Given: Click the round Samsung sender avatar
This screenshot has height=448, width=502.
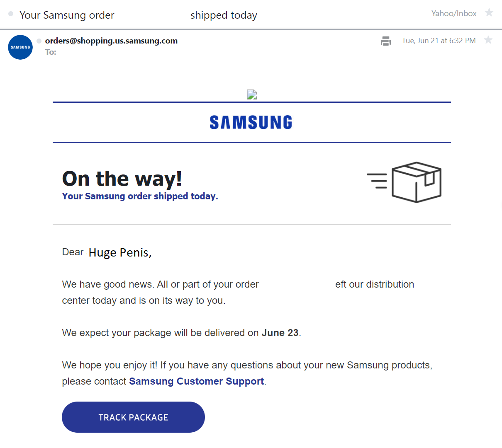Looking at the screenshot, I should point(20,47).
